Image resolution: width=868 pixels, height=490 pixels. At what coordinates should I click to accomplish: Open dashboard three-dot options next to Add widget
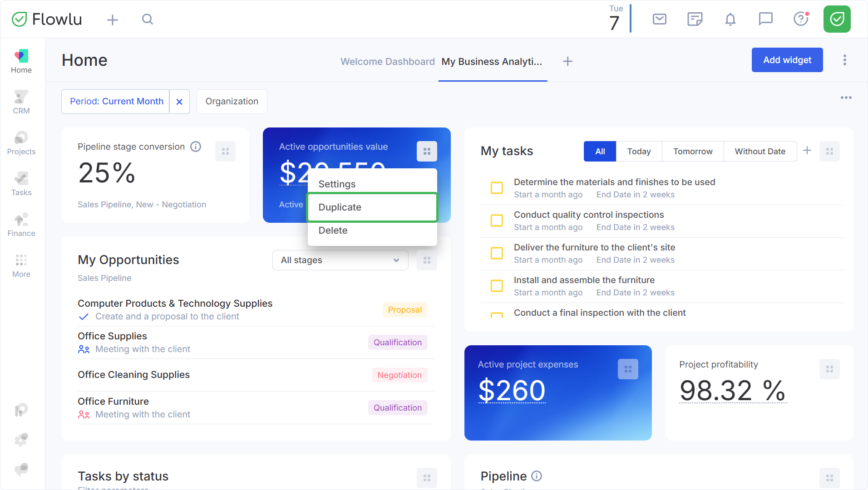[x=844, y=60]
